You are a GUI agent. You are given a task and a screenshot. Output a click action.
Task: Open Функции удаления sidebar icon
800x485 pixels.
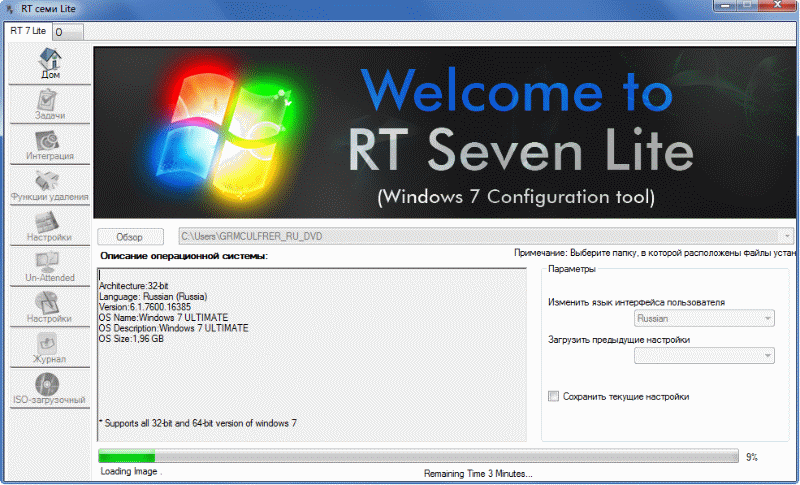pos(49,186)
